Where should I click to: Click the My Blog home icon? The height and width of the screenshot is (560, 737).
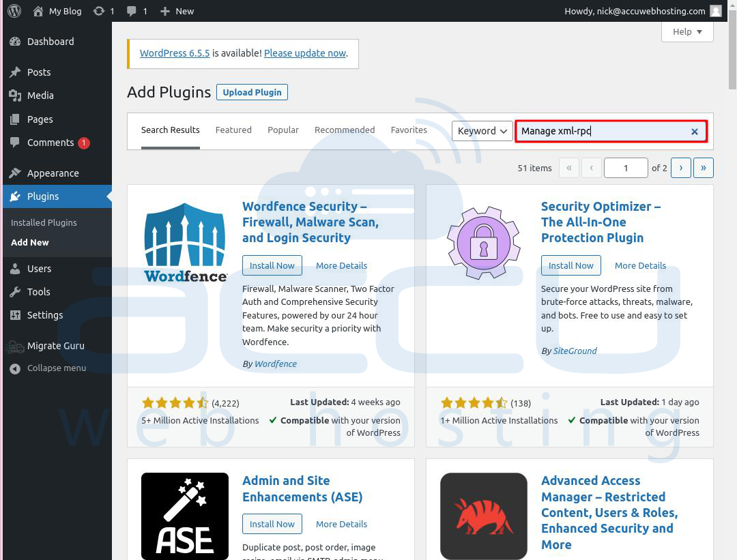click(x=38, y=11)
